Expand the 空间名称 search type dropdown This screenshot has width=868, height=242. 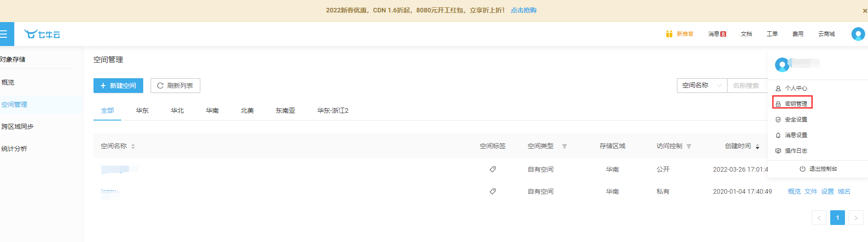(702, 86)
